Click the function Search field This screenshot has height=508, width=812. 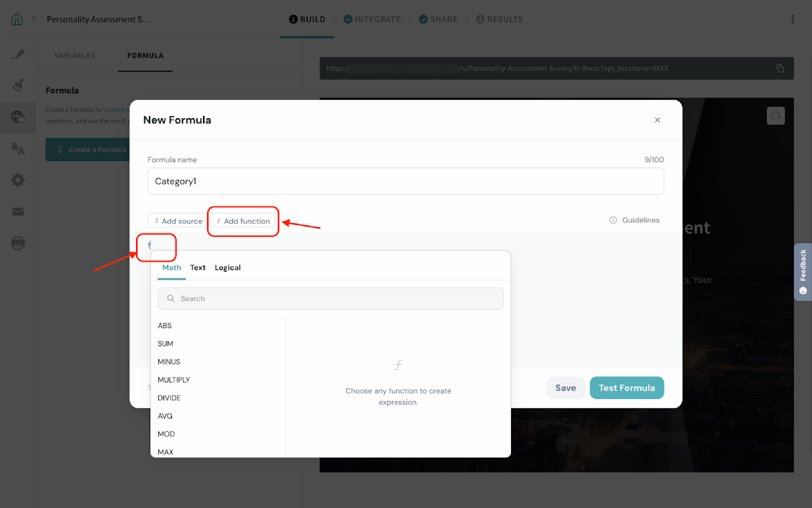[x=330, y=299]
